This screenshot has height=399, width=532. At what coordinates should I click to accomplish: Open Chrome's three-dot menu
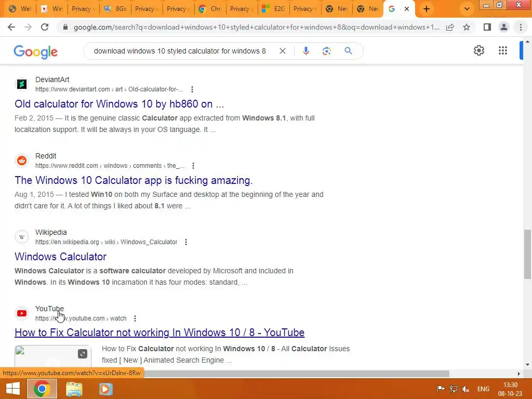click(x=521, y=27)
